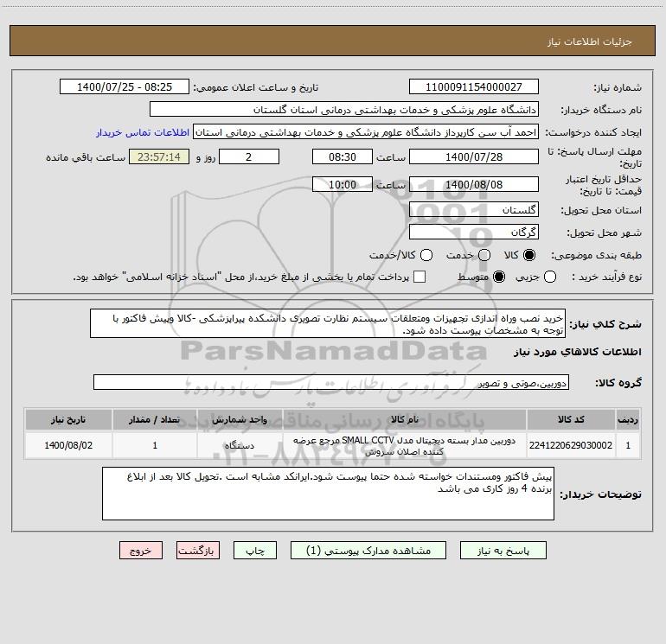Click کد کالا column header
This screenshot has height=644, width=666.
pos(571,419)
